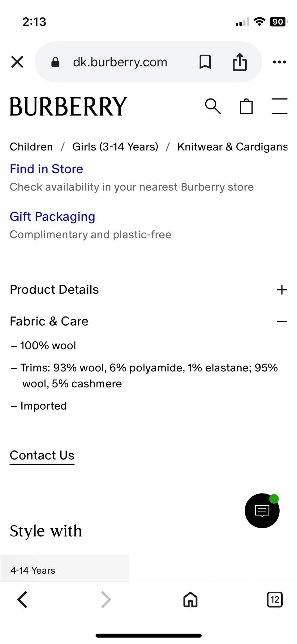Viewport: 297px width, 644px height.
Task: Open Girls (3-14 Years) breadcrumb
Action: pos(115,147)
